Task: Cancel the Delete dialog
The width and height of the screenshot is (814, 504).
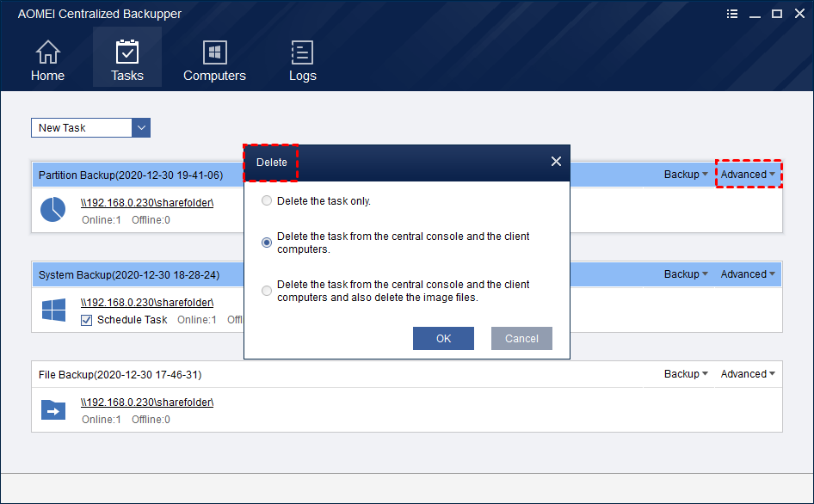Action: coord(521,338)
